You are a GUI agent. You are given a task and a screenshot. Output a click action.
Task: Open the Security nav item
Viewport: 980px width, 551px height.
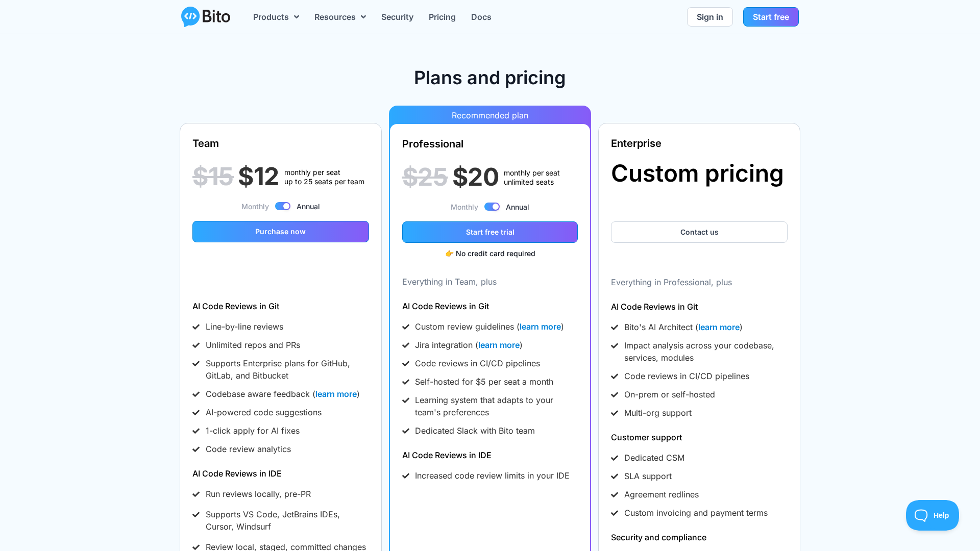pyautogui.click(x=397, y=17)
